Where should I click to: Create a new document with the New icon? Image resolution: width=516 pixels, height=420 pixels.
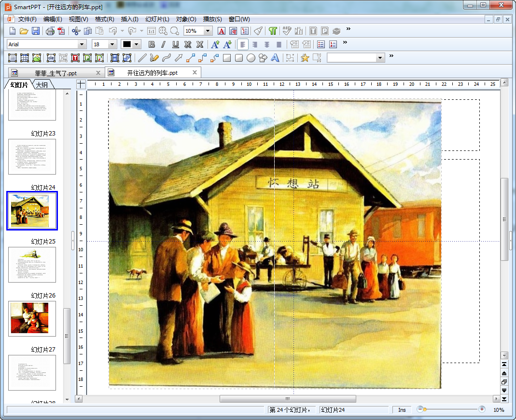click(13, 31)
